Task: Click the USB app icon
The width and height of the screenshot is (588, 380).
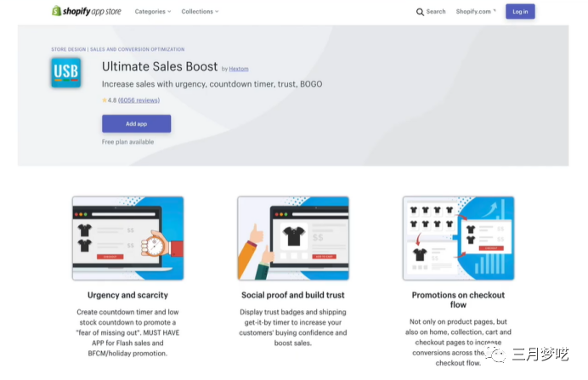Action: coord(65,72)
